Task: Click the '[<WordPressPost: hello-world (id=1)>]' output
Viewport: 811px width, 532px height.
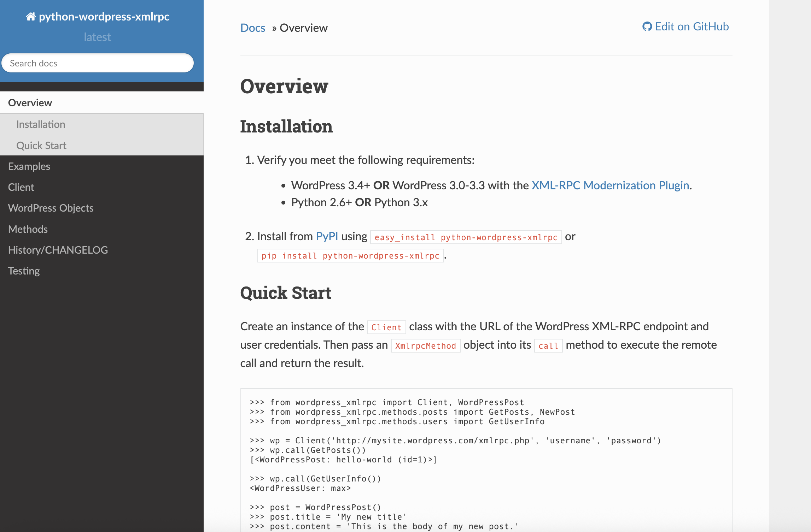Action: (343, 460)
